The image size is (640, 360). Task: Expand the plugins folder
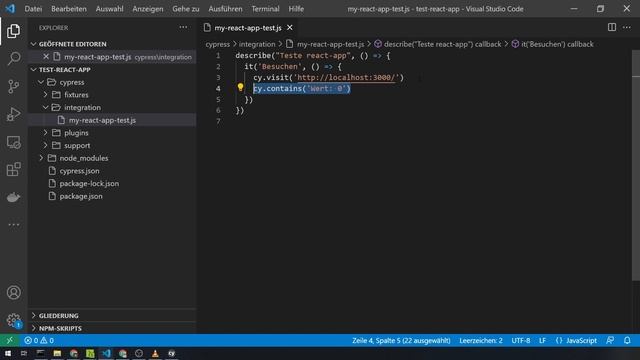click(46, 133)
